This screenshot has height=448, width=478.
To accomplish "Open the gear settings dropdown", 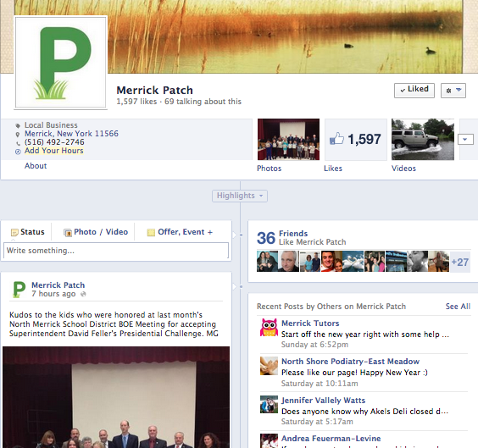I will [453, 91].
